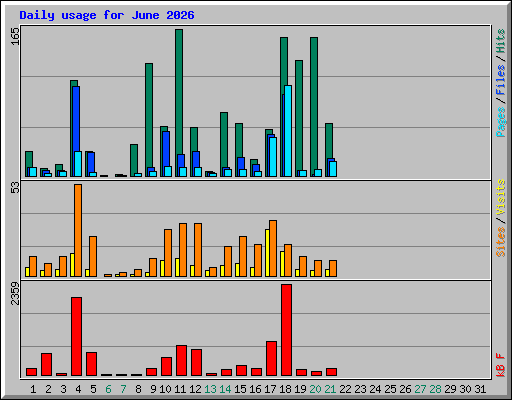This screenshot has width=512, height=400.
Task: Click the blue files bar for day 4
Action: tap(76, 119)
